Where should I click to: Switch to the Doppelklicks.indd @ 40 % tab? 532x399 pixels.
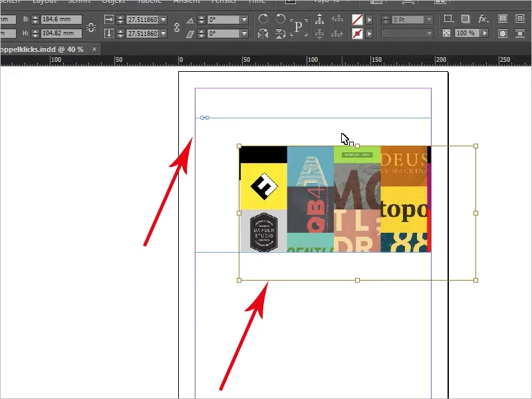tap(42, 49)
